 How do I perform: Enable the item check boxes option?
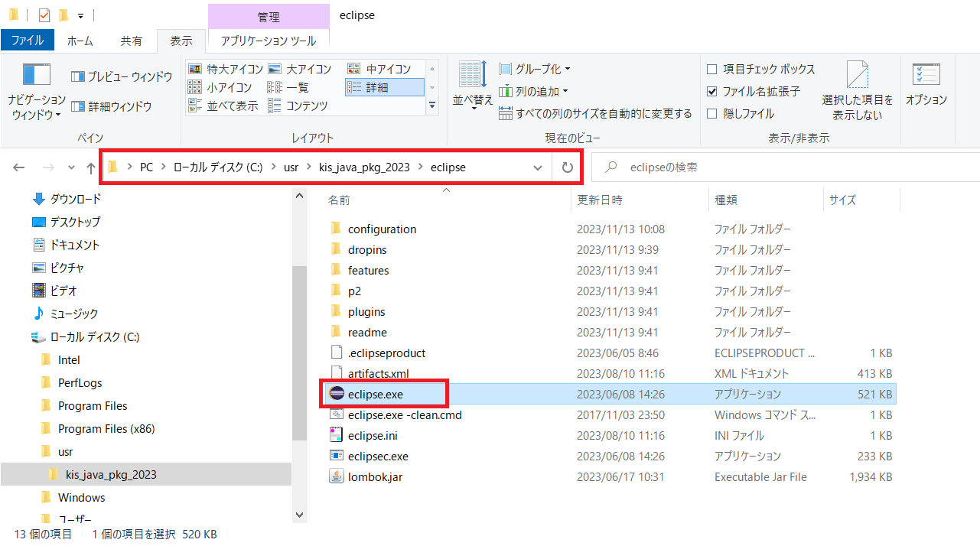tap(712, 70)
